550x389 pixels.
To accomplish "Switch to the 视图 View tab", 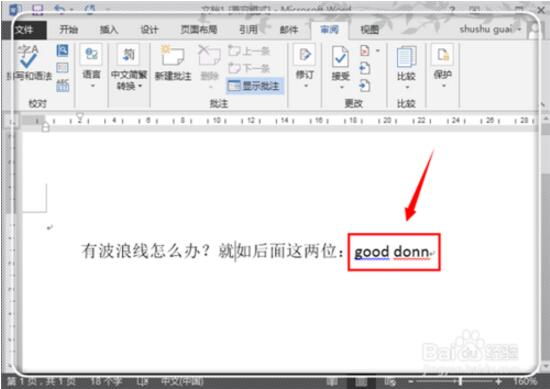I will pos(369,29).
